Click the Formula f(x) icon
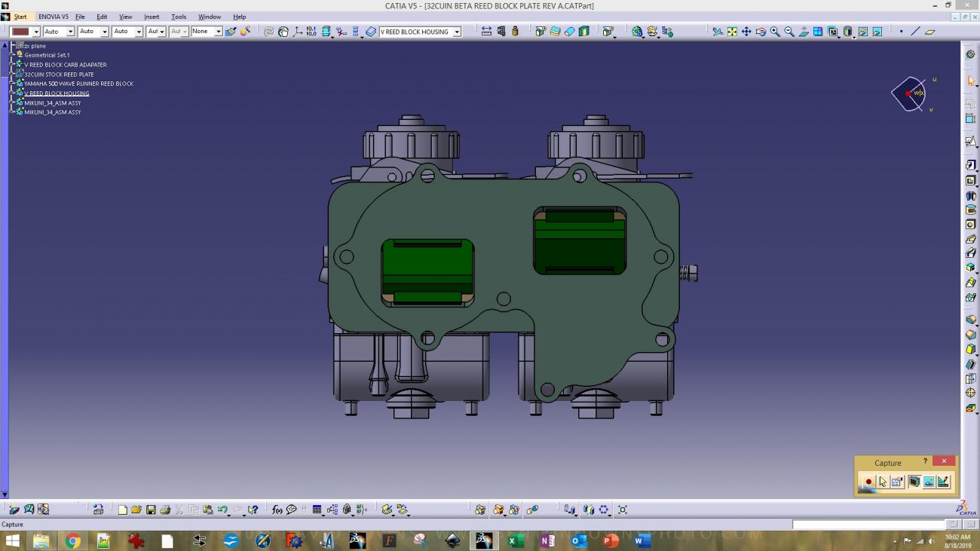The height and width of the screenshot is (551, 980). (277, 510)
